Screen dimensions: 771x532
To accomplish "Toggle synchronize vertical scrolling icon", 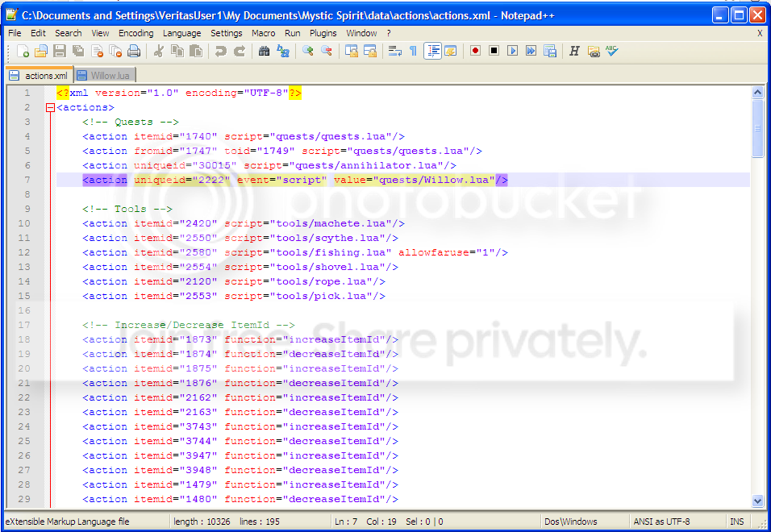I will [351, 51].
